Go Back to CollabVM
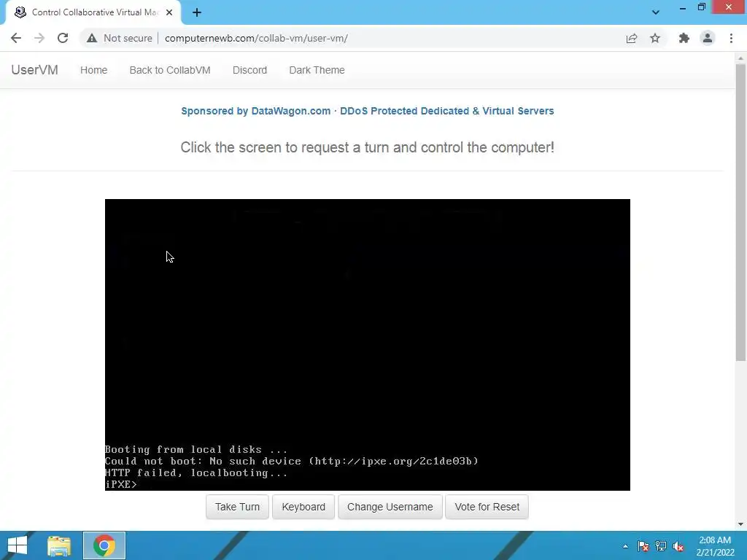747x560 pixels. pyautogui.click(x=170, y=70)
